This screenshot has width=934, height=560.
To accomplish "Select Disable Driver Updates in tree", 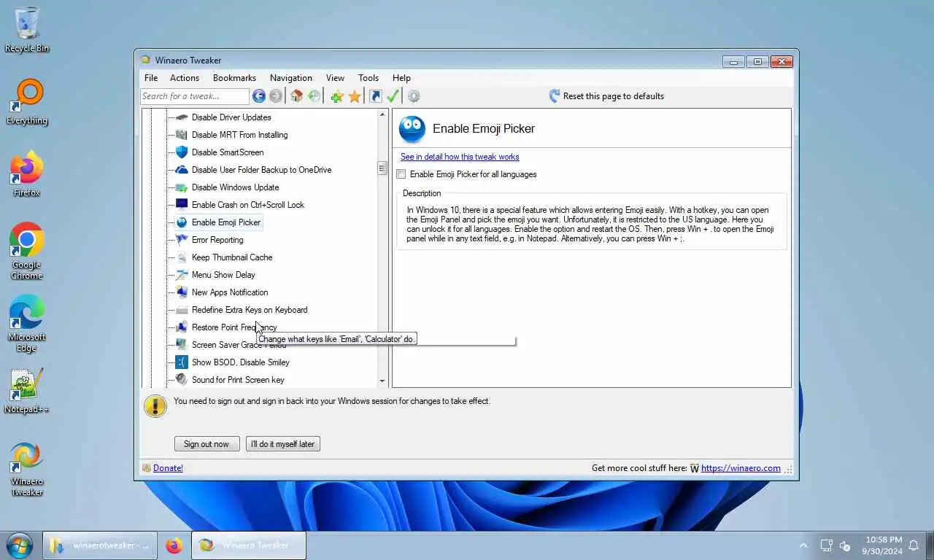I will [231, 117].
